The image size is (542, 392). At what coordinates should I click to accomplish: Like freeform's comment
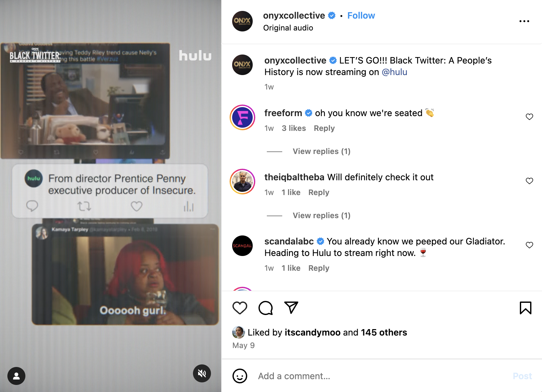[x=529, y=117]
